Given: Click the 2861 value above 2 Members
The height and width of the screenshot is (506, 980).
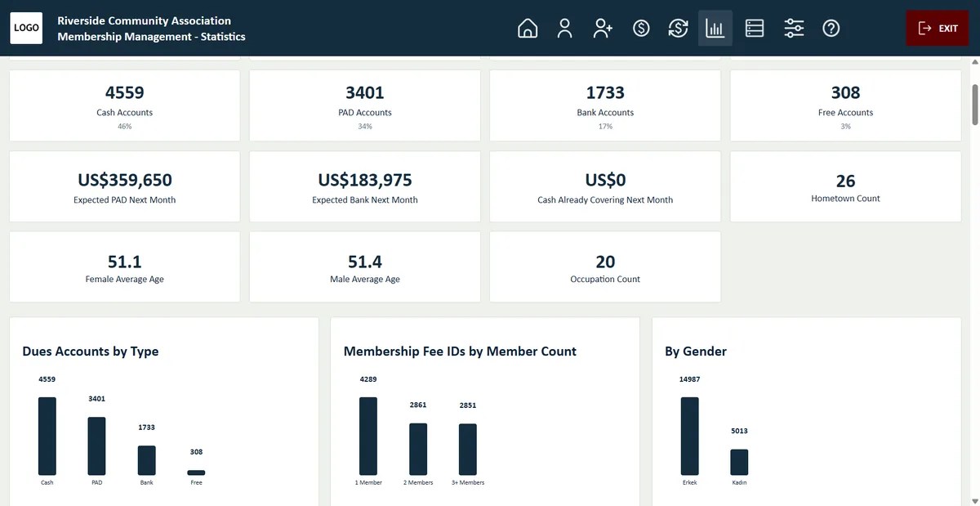Looking at the screenshot, I should pos(418,405).
